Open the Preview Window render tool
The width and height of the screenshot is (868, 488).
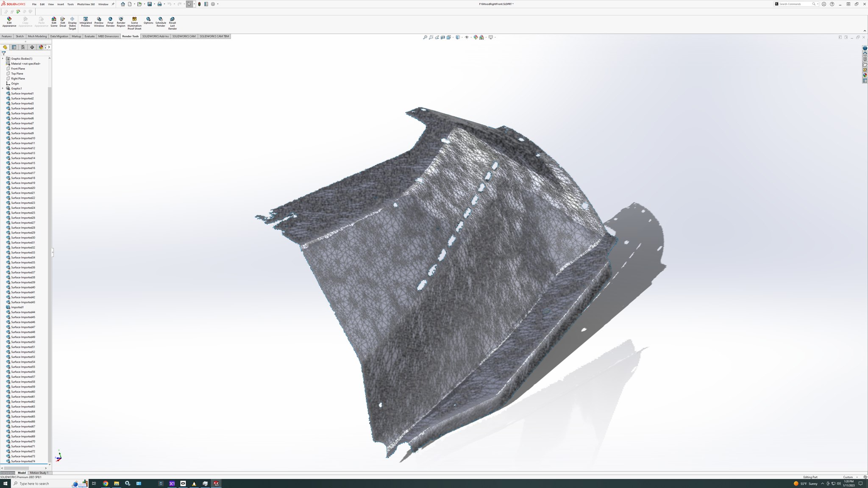pos(99,22)
